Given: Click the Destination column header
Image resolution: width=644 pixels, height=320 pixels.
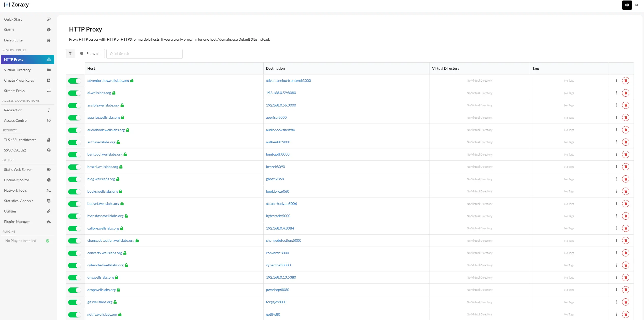Looking at the screenshot, I should [346, 68].
